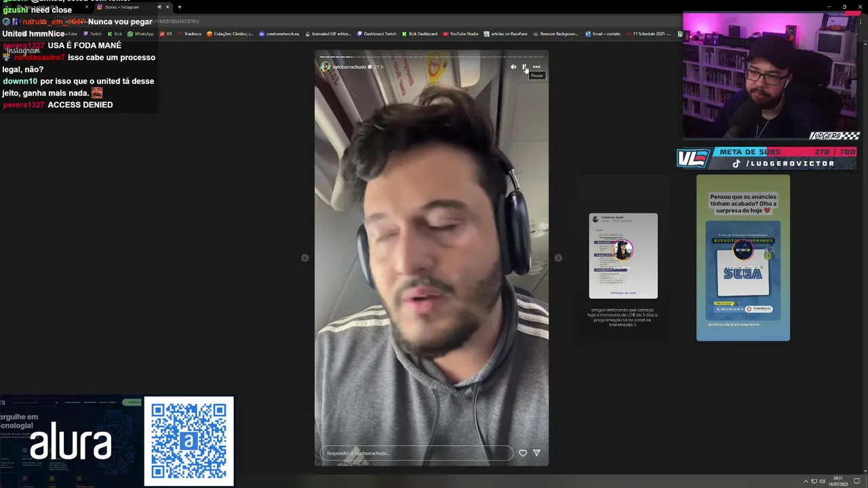Open the story three-dots options menu
This screenshot has height=488, width=868.
point(536,67)
